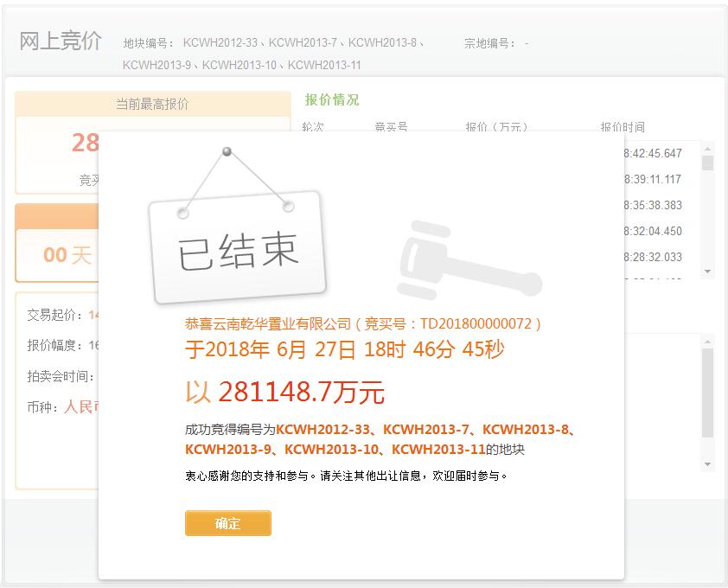
Task: Click the 人民币 currency text
Action: point(82,406)
